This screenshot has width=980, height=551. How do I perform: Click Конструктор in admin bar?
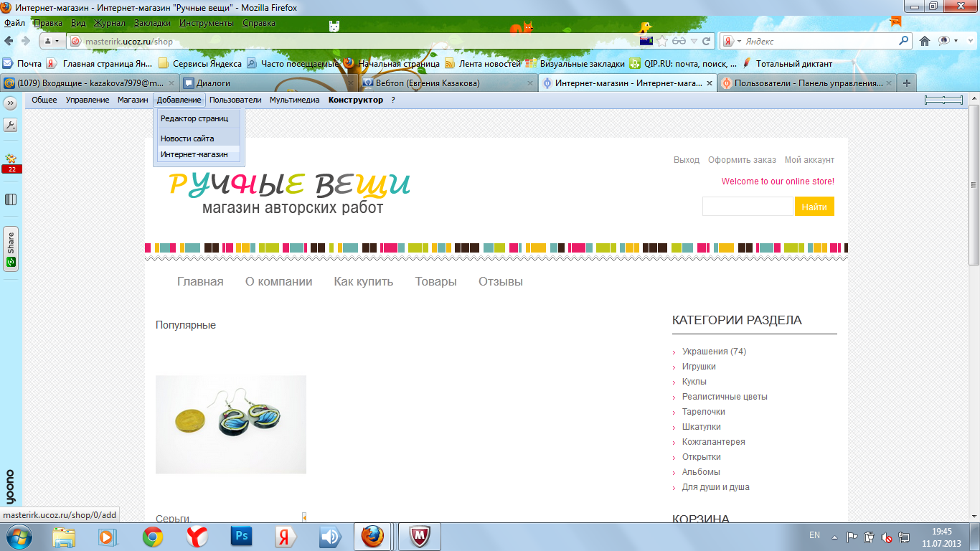356,100
